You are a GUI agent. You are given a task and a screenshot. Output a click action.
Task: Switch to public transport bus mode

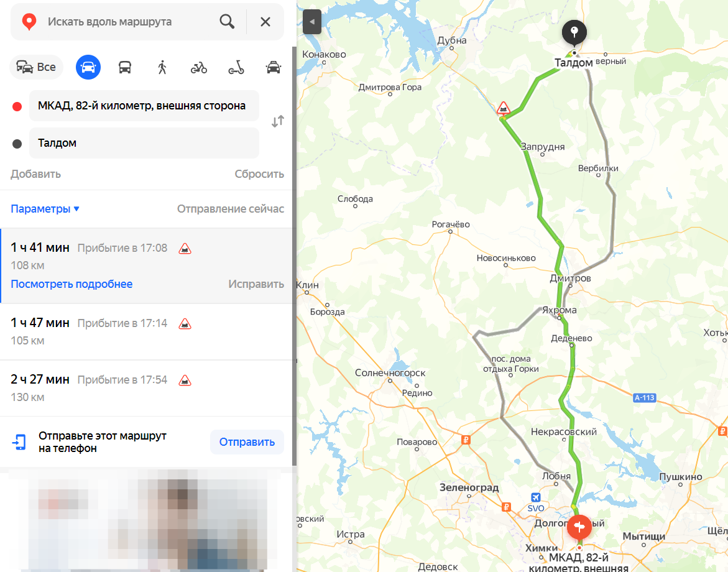[x=125, y=67]
